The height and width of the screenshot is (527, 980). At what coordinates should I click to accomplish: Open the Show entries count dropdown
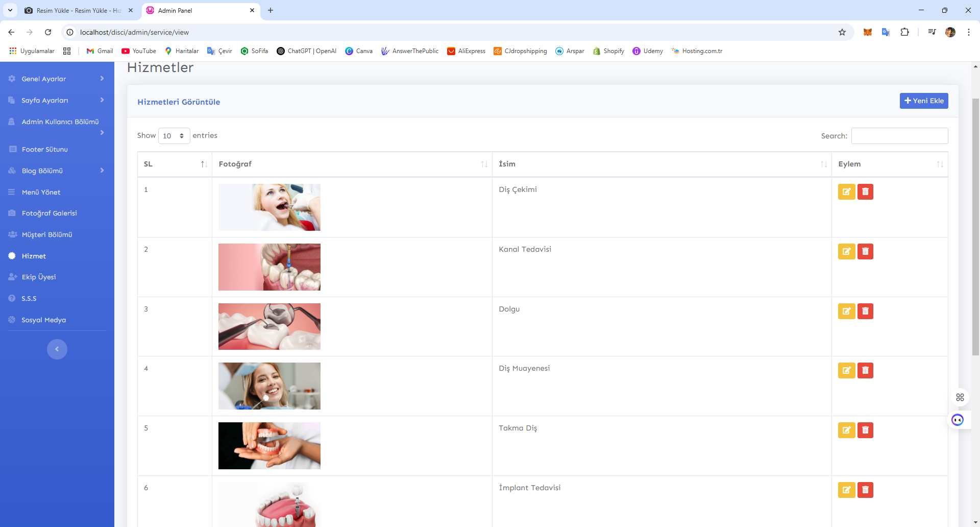pyautogui.click(x=174, y=136)
